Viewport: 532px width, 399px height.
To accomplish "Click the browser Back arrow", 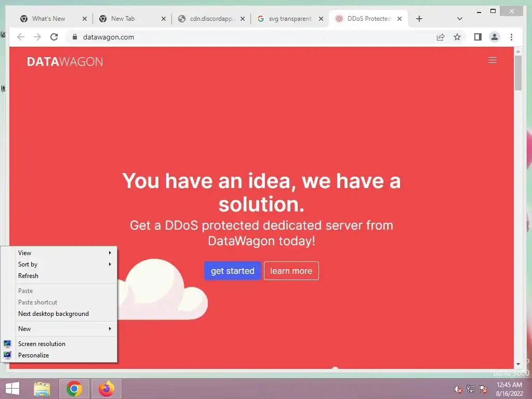I will pyautogui.click(x=21, y=37).
